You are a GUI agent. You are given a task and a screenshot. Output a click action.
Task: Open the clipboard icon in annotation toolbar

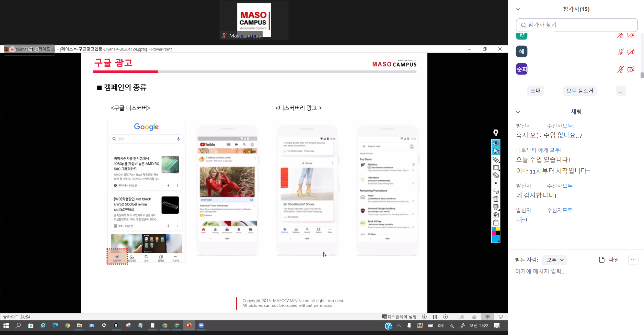pyautogui.click(x=496, y=223)
